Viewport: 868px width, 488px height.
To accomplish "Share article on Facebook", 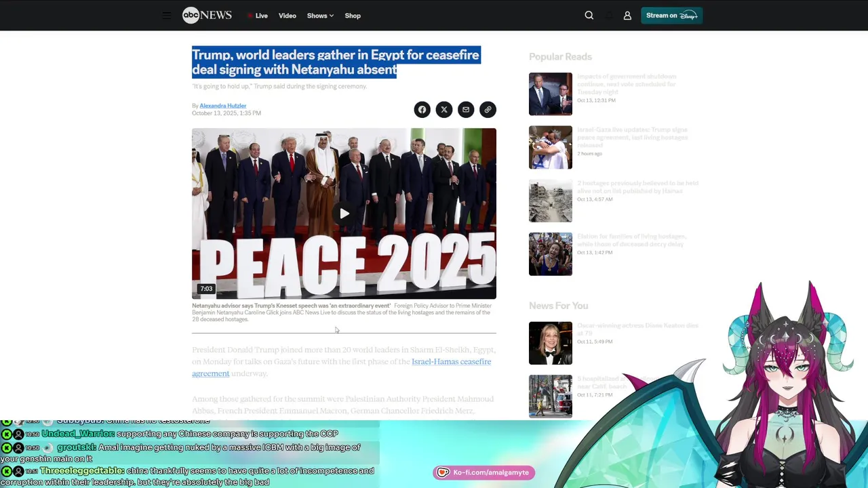I will (x=422, y=110).
